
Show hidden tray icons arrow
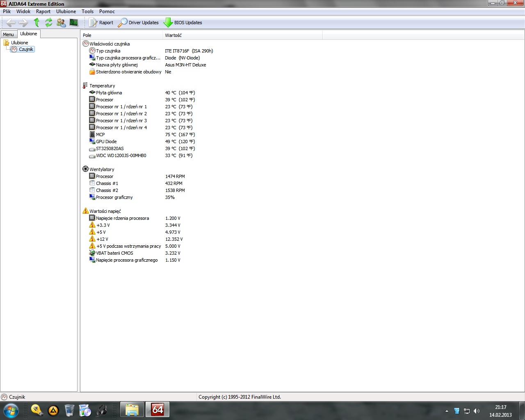447,411
